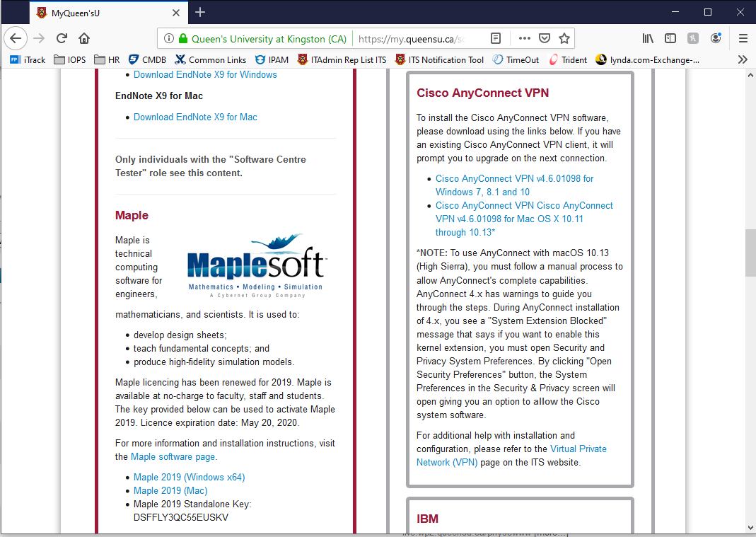Click the EndNote X9 for Mac heading
This screenshot has height=537, width=756.
[159, 96]
